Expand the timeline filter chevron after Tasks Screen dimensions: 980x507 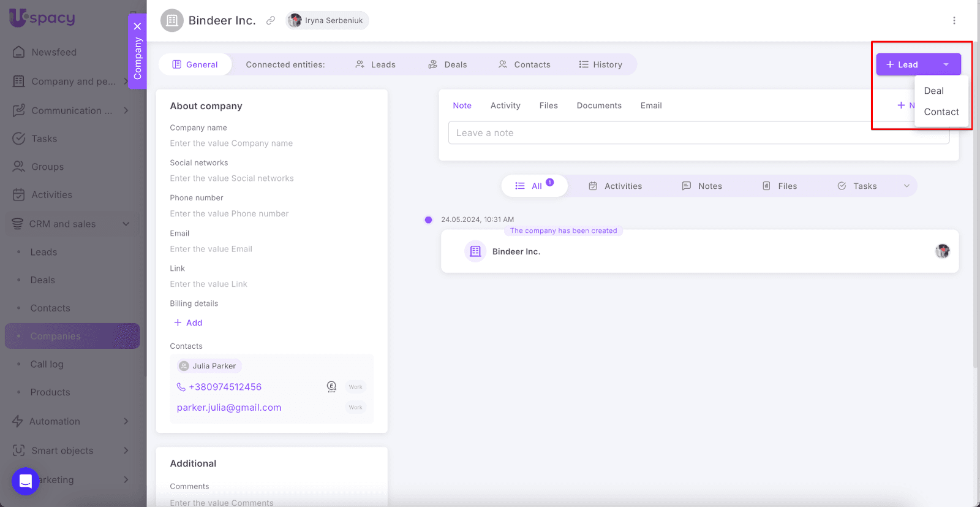tap(907, 186)
